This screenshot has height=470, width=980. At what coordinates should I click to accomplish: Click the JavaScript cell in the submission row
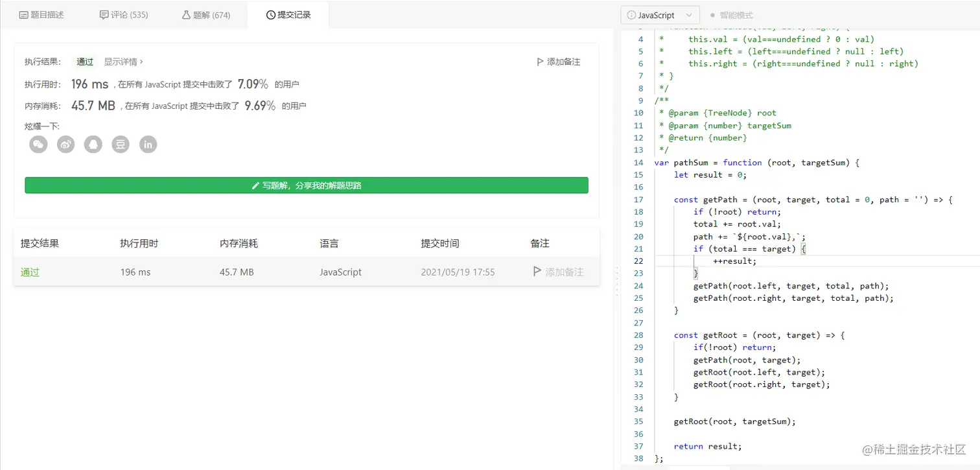[341, 272]
